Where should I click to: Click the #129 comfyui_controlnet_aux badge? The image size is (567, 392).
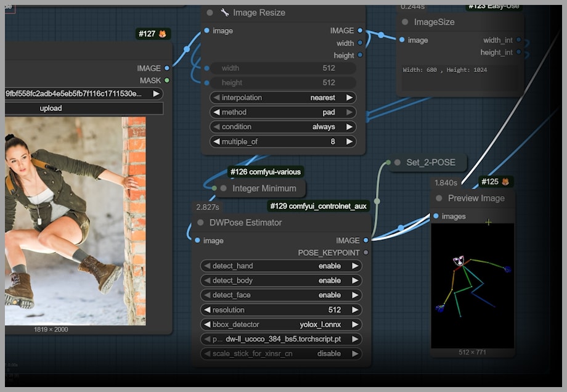tap(319, 206)
